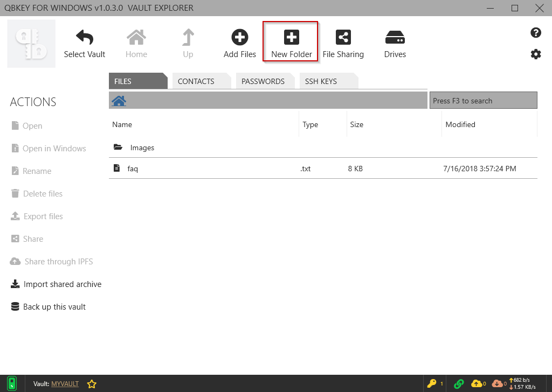This screenshot has width=552, height=392.
Task: Maximize the Vault Explorer window
Action: (x=515, y=8)
